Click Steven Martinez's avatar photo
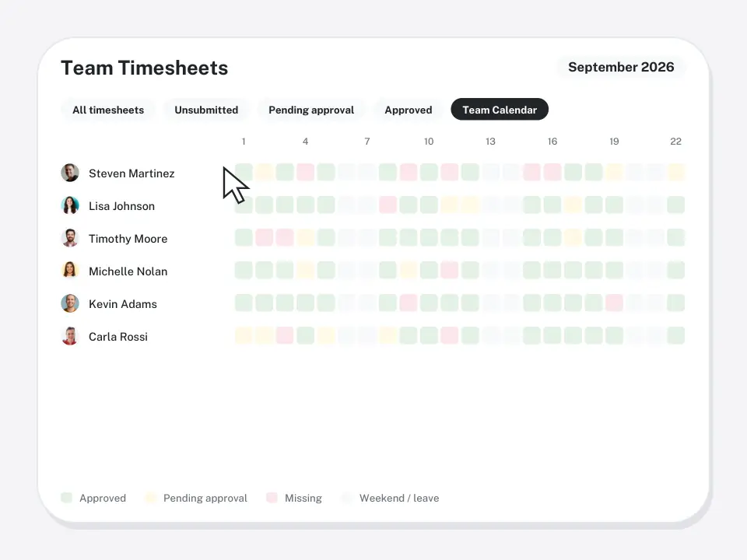 [x=70, y=173]
